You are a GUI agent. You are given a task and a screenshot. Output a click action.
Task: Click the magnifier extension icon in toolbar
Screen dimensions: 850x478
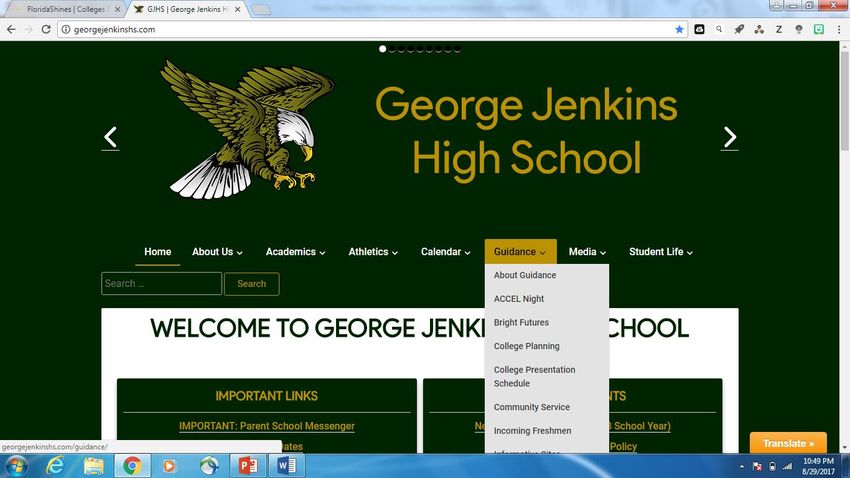point(719,29)
